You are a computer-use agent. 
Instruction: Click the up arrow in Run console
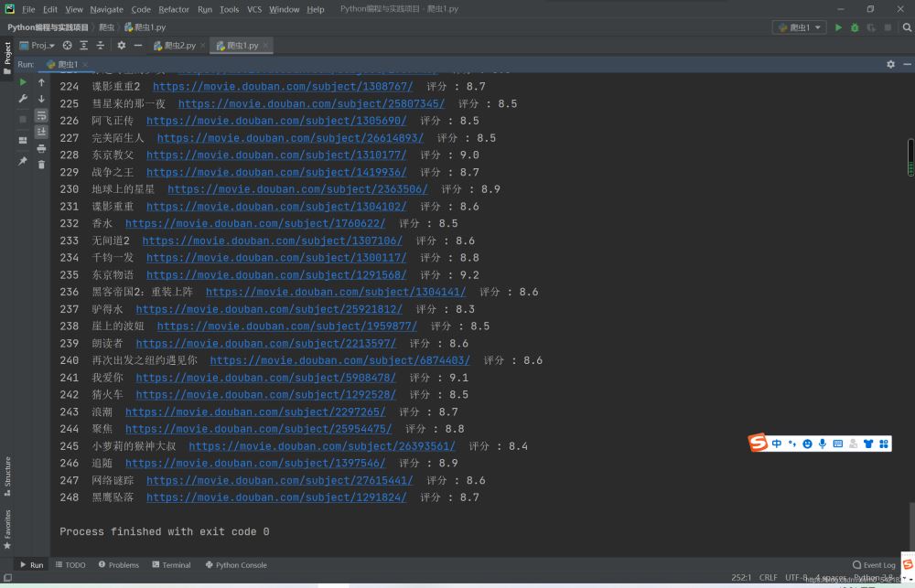click(41, 82)
